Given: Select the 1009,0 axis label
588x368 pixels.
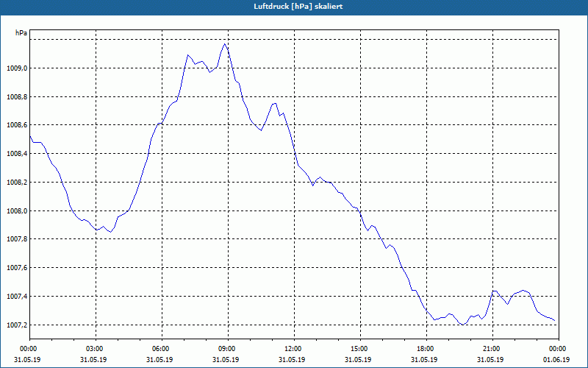Looking at the screenshot, I should tap(16, 68).
